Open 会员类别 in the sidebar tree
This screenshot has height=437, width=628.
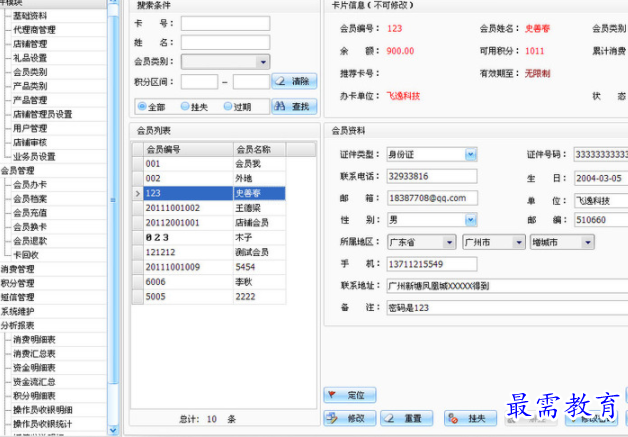30,72
